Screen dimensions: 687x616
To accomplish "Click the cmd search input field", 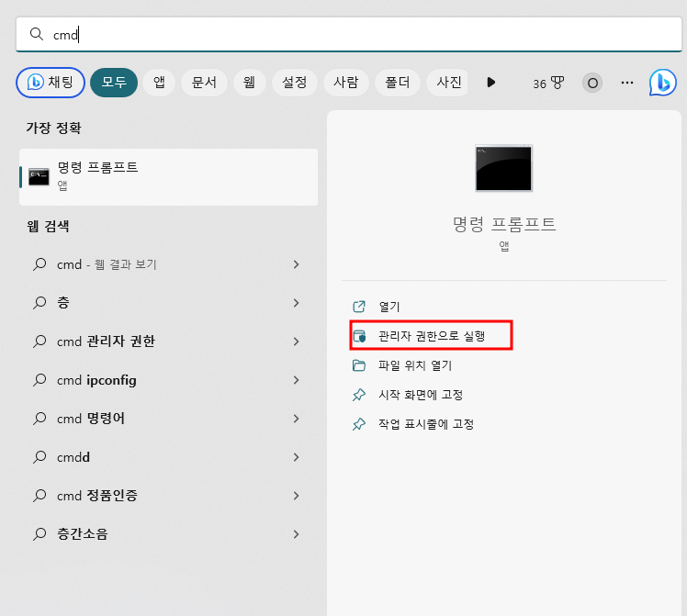I will tap(349, 34).
